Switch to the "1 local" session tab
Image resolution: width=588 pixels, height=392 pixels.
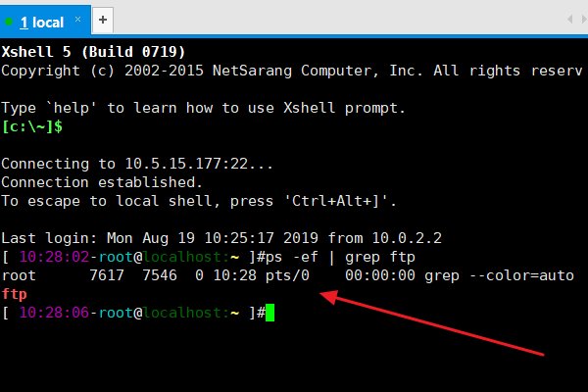click(x=41, y=20)
